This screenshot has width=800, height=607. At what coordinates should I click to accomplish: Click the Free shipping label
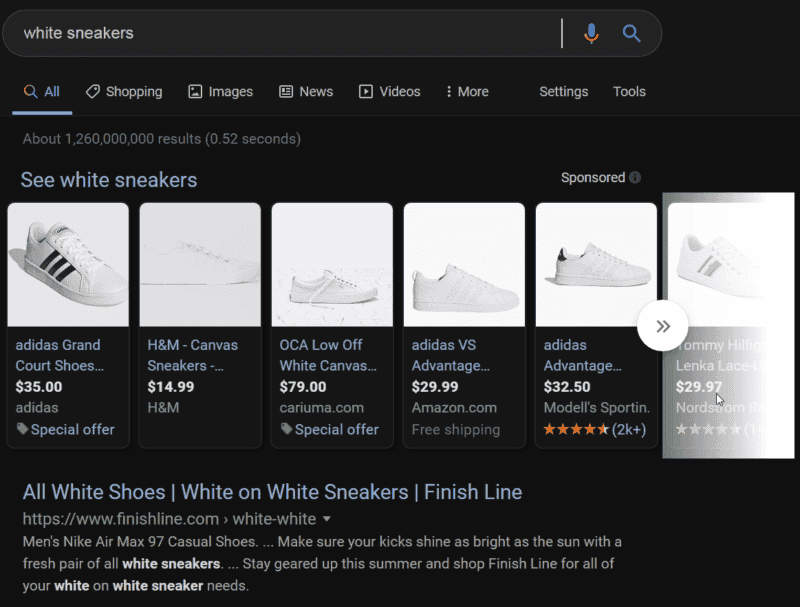click(x=456, y=429)
